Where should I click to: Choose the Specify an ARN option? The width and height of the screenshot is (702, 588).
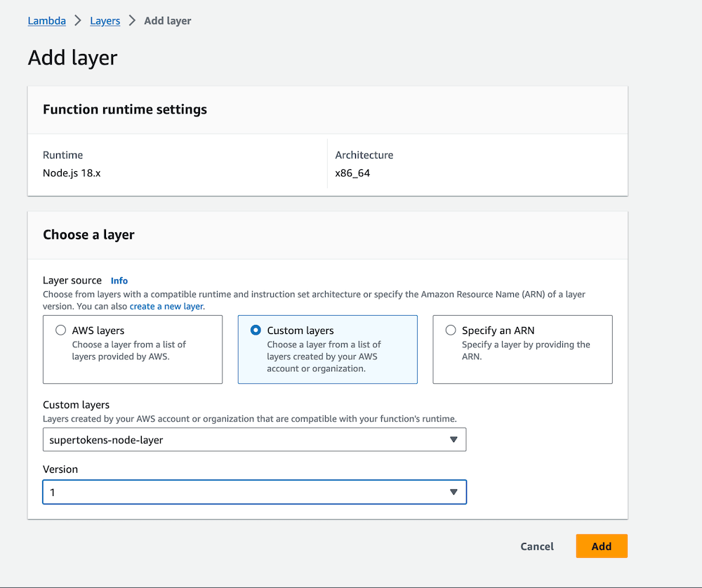[450, 330]
